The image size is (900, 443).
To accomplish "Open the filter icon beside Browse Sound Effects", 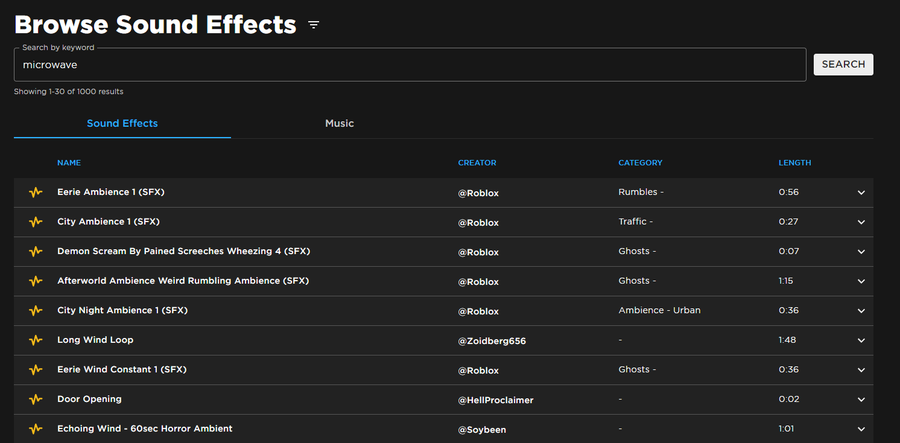I will pyautogui.click(x=313, y=25).
